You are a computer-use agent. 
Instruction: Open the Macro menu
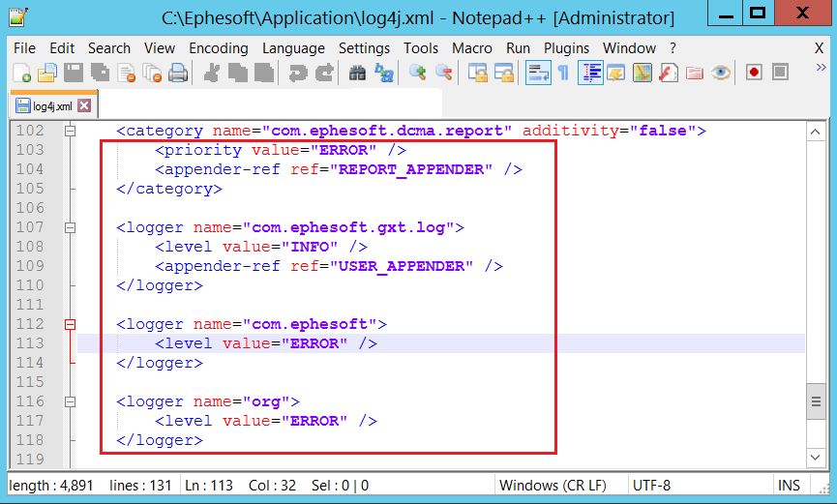[472, 48]
